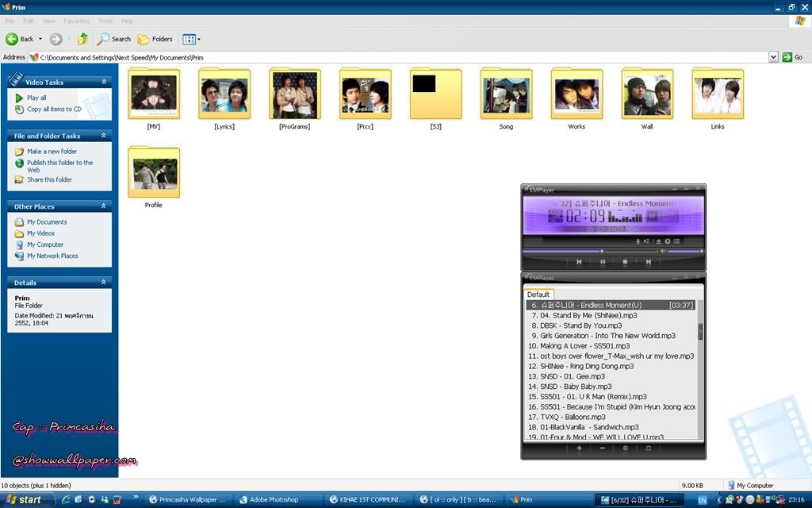The image size is (812, 508).
Task: Open the Edit menu
Action: [x=28, y=21]
